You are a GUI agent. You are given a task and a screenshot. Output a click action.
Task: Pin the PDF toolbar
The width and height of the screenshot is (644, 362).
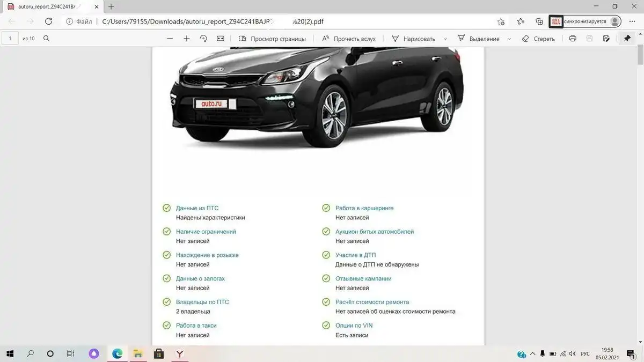[627, 39]
